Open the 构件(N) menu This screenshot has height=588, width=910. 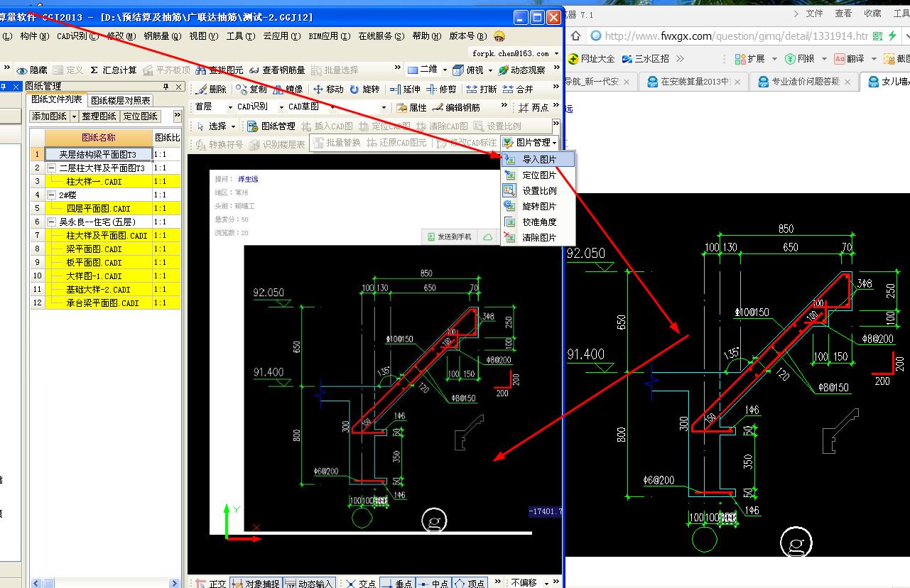[x=35, y=36]
